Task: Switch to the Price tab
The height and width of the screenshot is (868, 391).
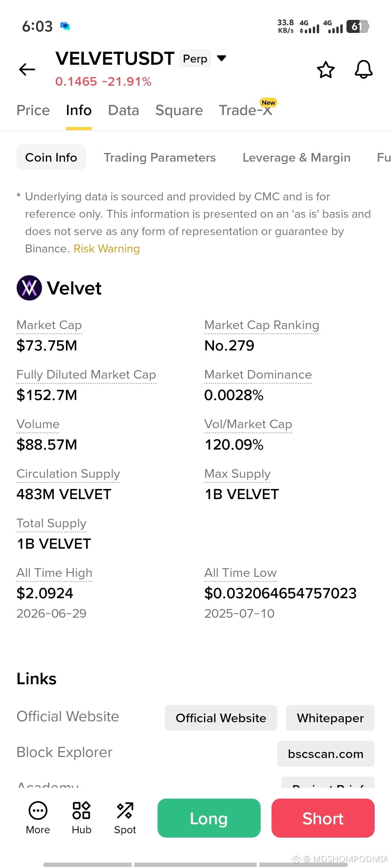Action: (x=33, y=110)
